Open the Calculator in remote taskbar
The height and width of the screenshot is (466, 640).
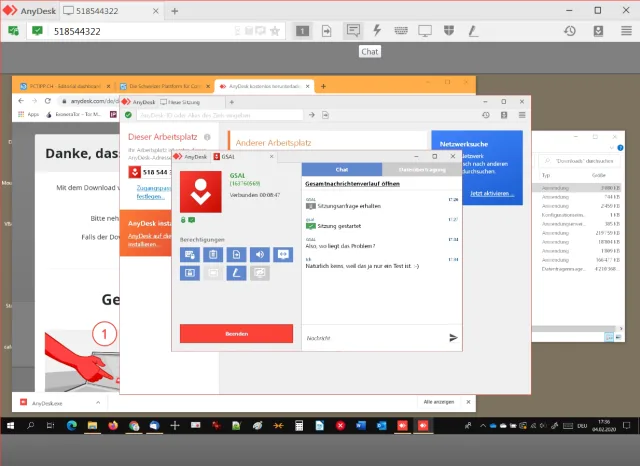[299, 426]
